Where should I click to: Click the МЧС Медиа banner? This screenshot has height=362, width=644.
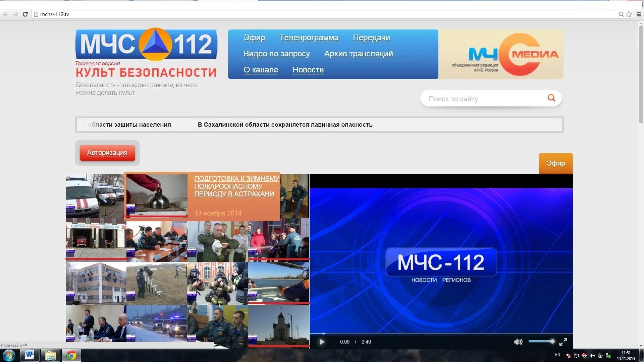pos(501,54)
